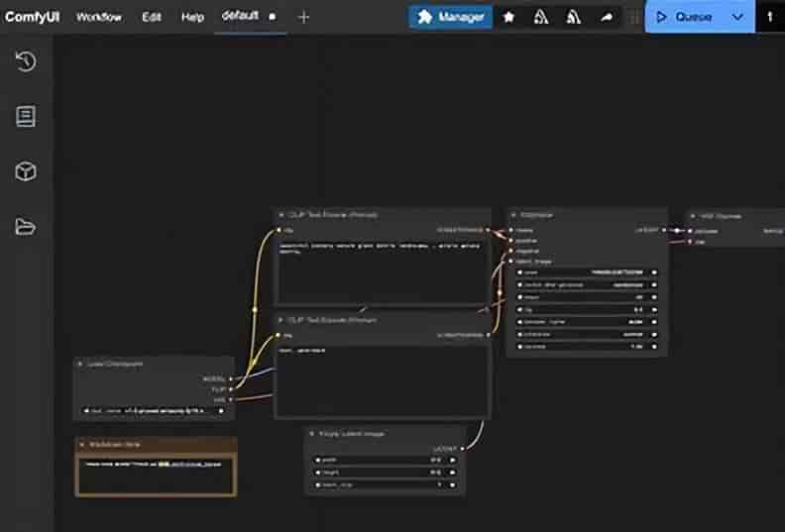Click Queue to run the workflow
Screen dimensions: 785x532
click(684, 17)
